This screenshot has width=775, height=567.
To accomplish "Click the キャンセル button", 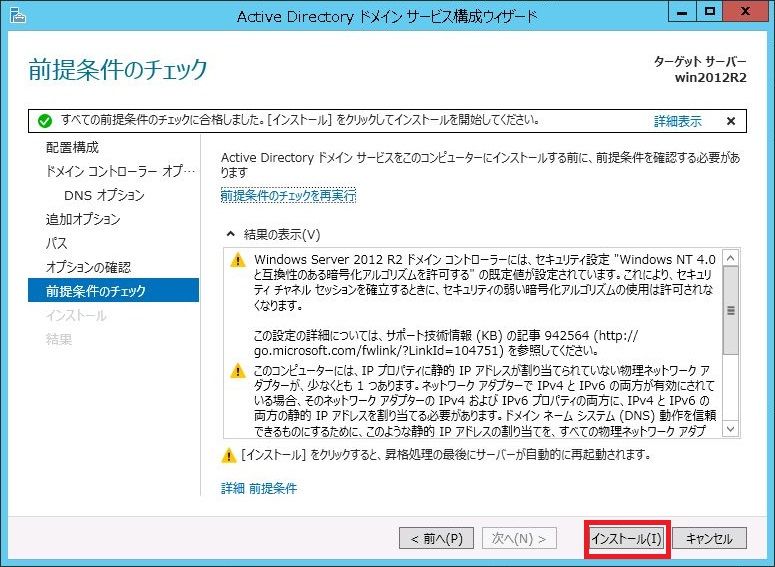I will pyautogui.click(x=709, y=538).
